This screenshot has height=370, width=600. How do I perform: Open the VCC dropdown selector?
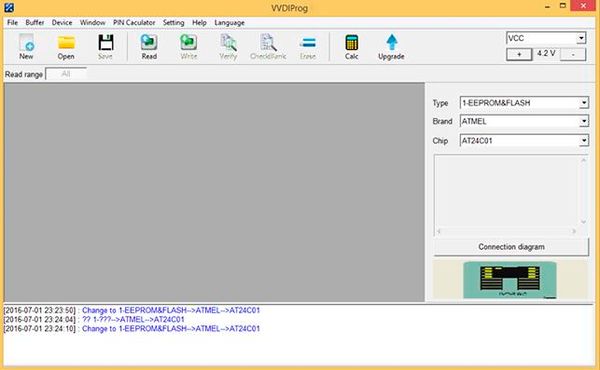(546, 38)
